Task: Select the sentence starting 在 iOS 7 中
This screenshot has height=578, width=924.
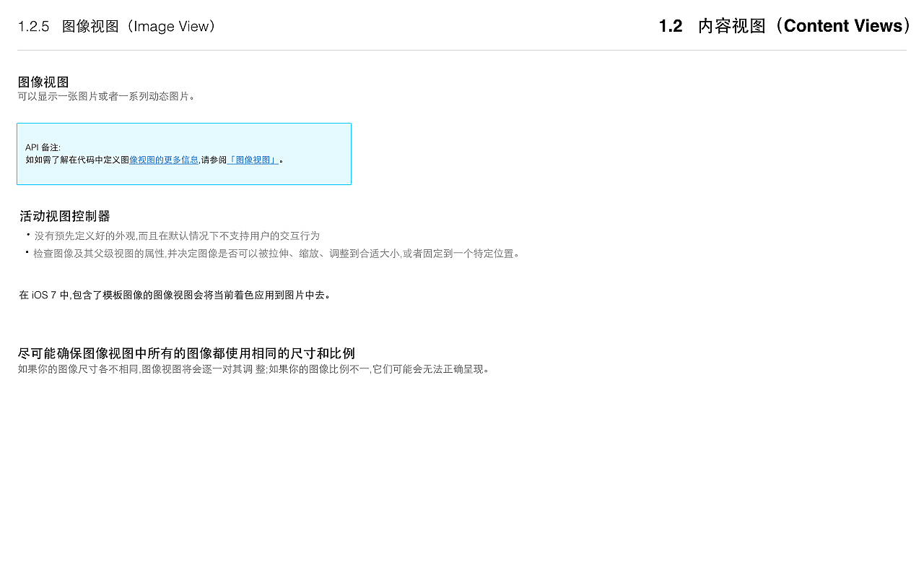Action: tap(175, 295)
